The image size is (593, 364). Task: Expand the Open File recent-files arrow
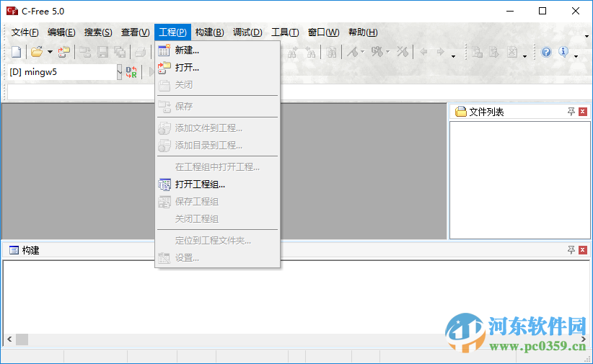(50, 52)
